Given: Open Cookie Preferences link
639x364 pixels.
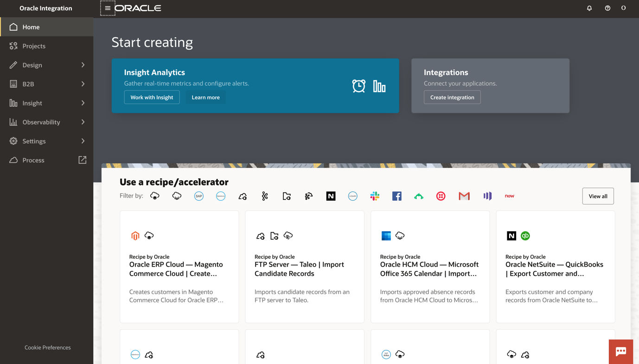Looking at the screenshot, I should pos(48,347).
